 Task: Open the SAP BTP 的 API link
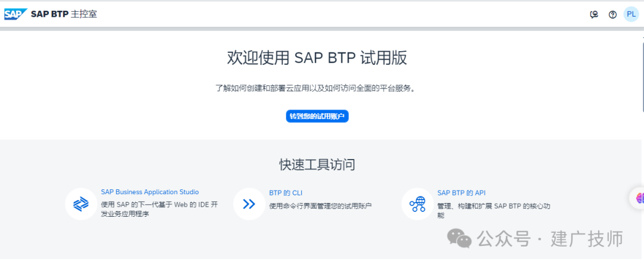click(462, 193)
